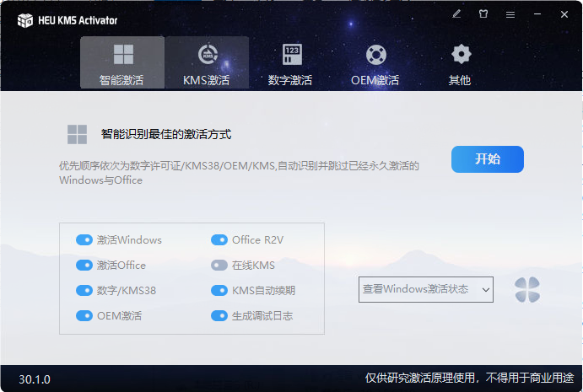Minimize the activator window
Image resolution: width=583 pixels, height=392 pixels.
(x=537, y=14)
